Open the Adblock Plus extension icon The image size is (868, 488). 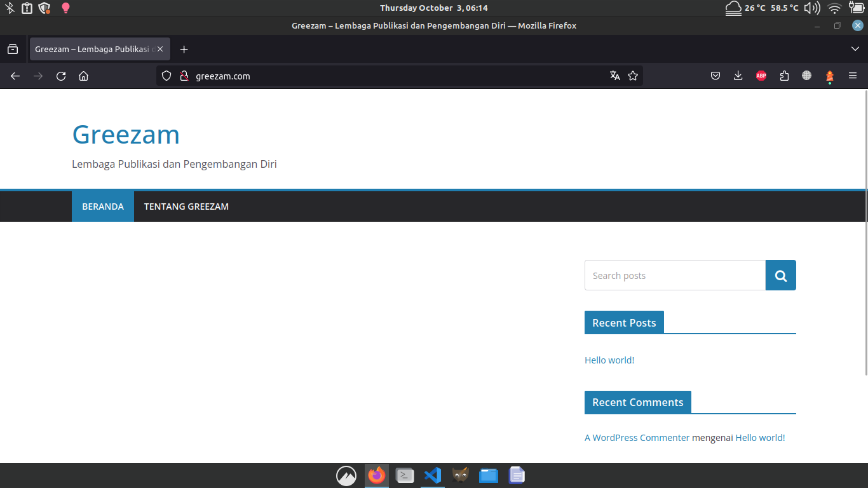coord(761,76)
